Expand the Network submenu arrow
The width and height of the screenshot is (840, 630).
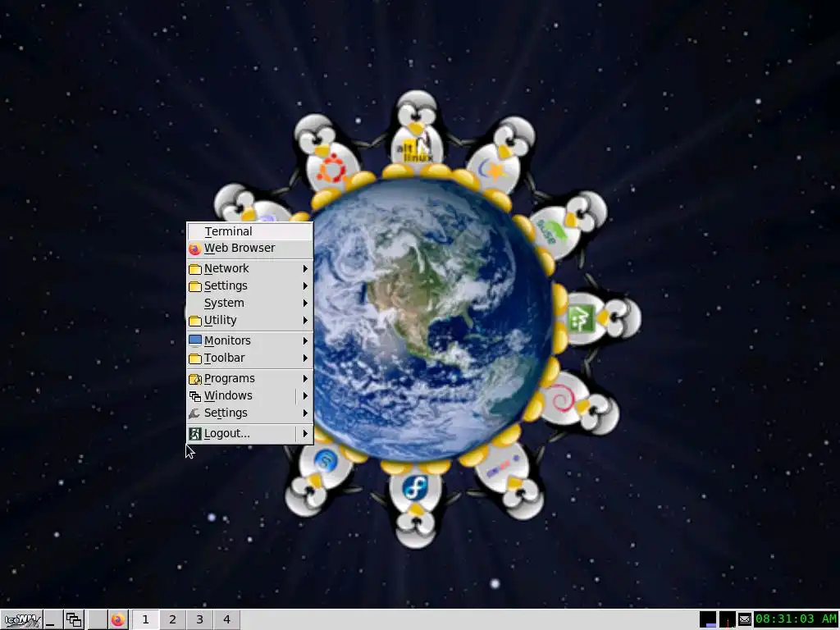point(305,268)
